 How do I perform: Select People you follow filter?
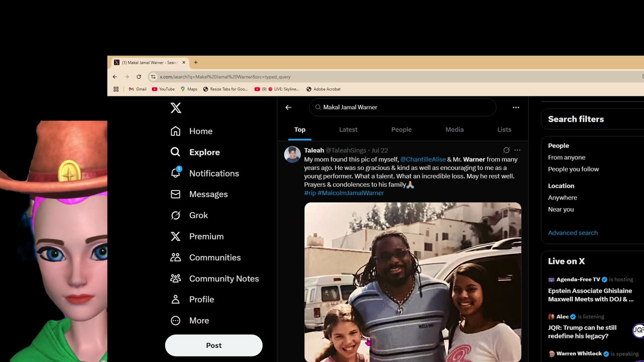(x=574, y=169)
